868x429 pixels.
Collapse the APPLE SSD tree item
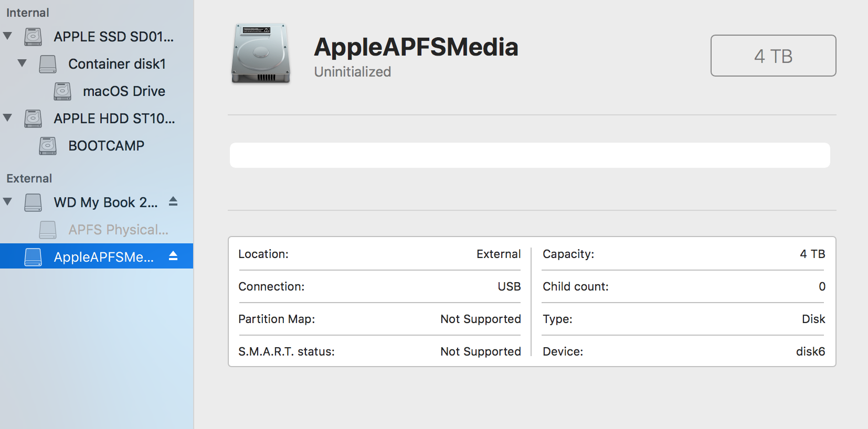[x=7, y=36]
